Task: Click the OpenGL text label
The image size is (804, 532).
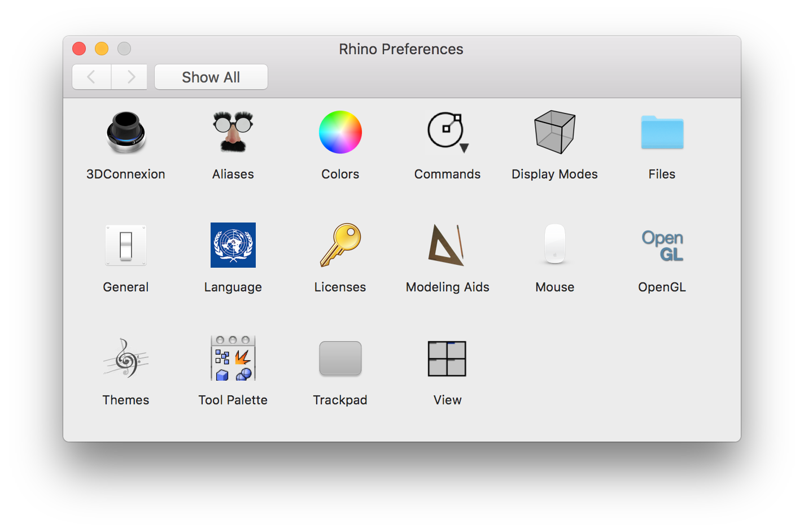Action: click(662, 287)
